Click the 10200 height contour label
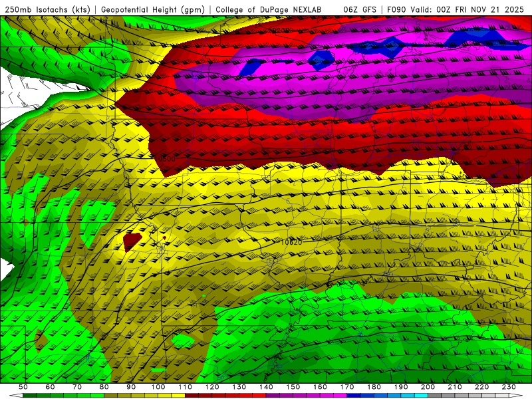 tap(278, 31)
